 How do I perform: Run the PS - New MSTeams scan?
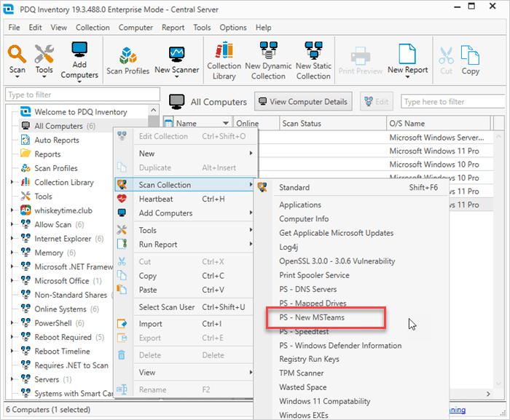[x=326, y=317]
